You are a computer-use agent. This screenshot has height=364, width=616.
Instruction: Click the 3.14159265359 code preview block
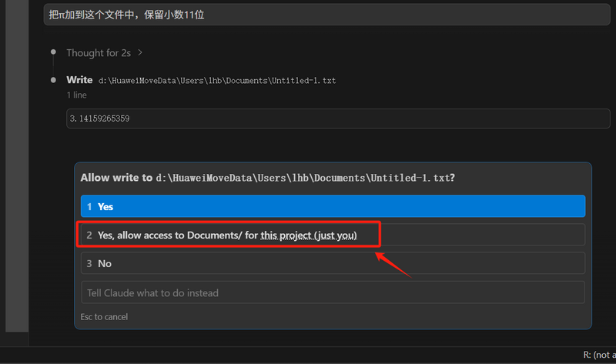pos(338,119)
